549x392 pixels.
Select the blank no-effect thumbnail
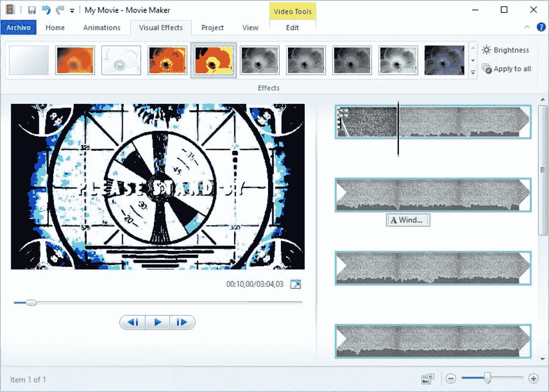click(x=29, y=60)
